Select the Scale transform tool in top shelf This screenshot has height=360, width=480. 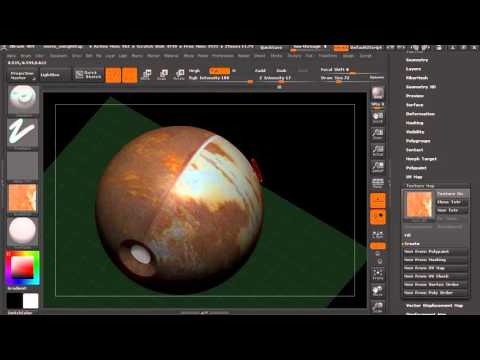163,75
